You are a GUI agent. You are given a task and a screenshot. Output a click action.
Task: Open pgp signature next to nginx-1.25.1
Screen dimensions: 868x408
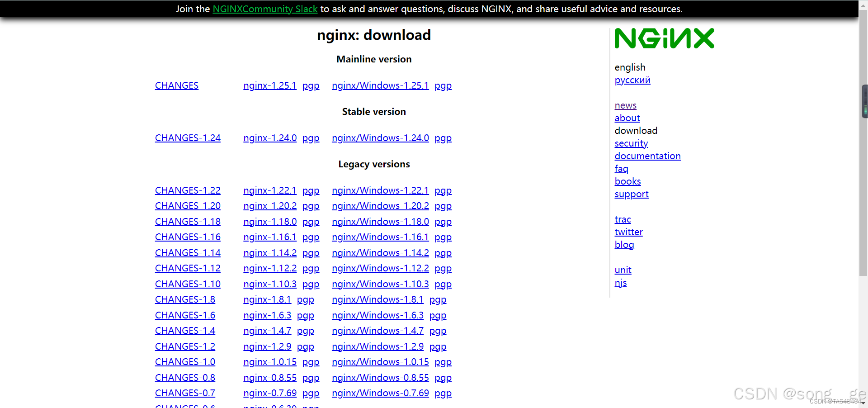click(311, 85)
